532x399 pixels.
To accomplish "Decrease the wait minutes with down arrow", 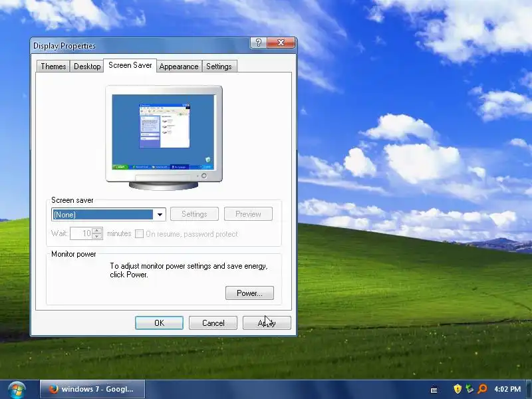I will point(97,237).
